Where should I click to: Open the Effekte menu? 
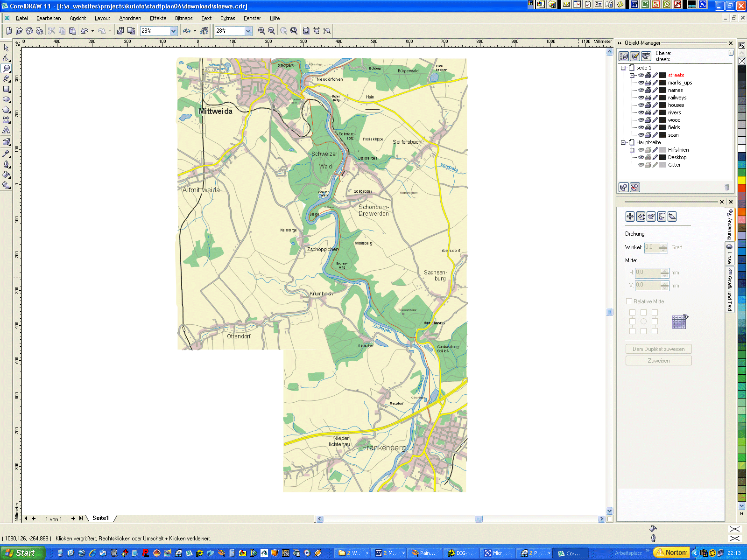[158, 18]
